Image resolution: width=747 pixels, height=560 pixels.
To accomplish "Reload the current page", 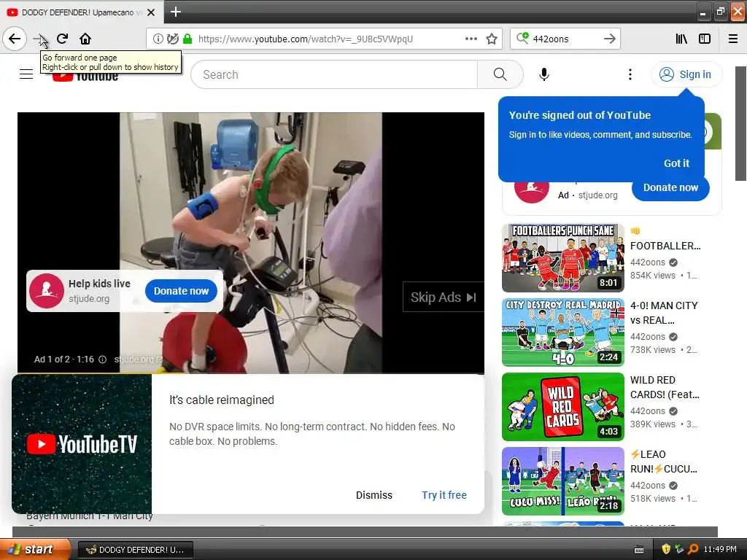I will (x=63, y=39).
